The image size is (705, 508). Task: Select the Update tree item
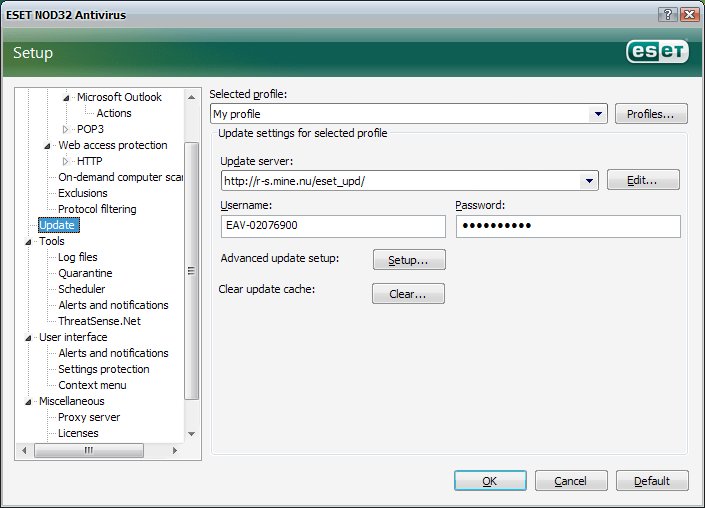[58, 225]
